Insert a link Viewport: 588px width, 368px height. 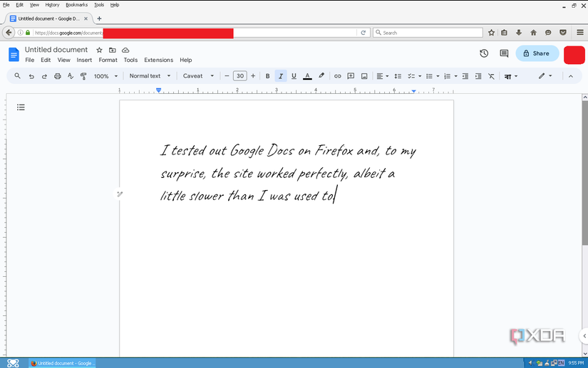(338, 76)
